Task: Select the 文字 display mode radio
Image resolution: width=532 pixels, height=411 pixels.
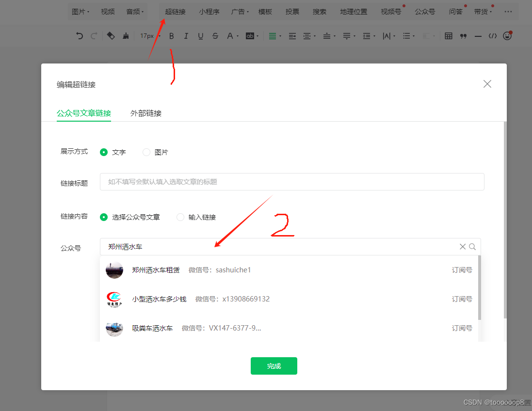Action: [x=104, y=152]
